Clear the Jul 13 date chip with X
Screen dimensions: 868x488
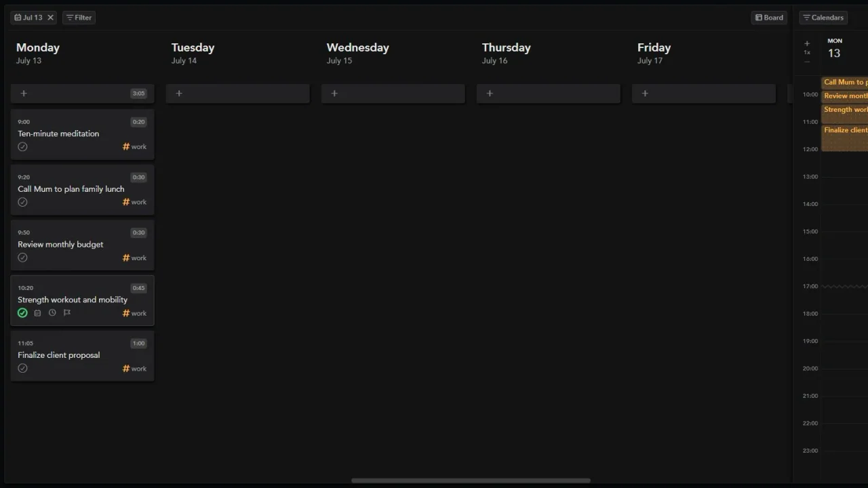coord(50,18)
